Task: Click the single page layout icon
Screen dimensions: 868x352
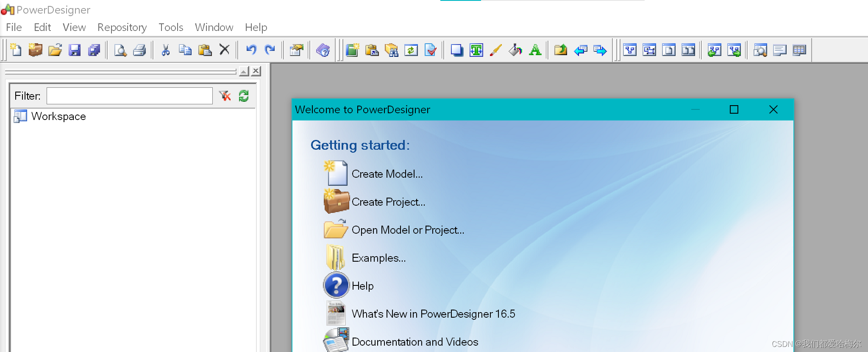Action: point(669,50)
